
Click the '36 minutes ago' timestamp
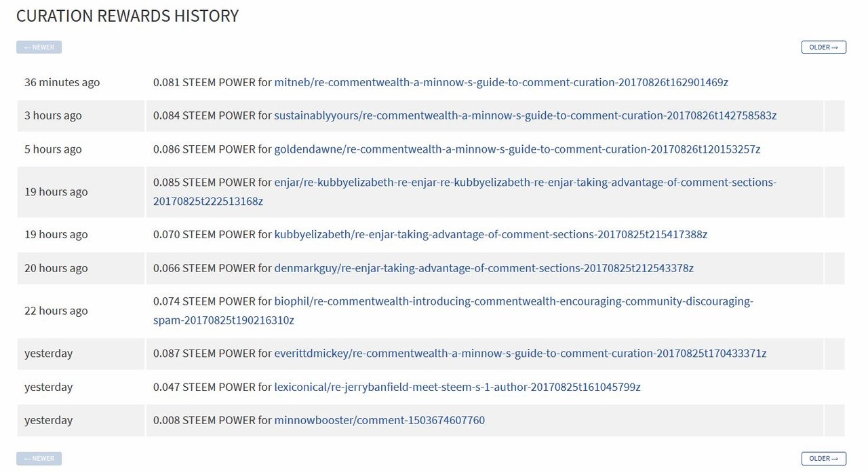click(62, 83)
